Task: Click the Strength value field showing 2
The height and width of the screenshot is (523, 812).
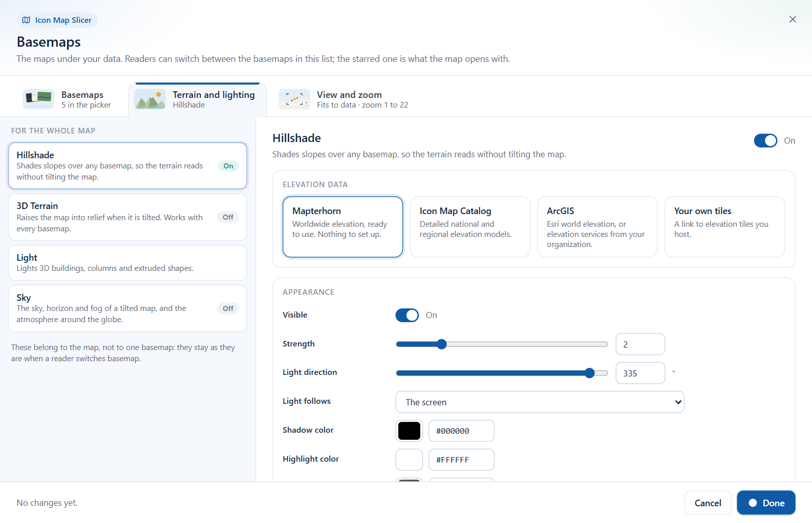Action: 640,344
